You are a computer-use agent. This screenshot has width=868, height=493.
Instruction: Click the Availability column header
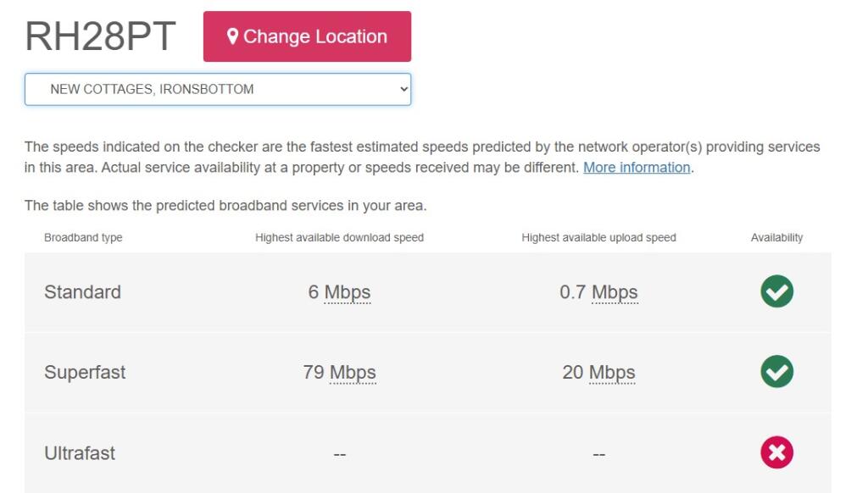776,238
